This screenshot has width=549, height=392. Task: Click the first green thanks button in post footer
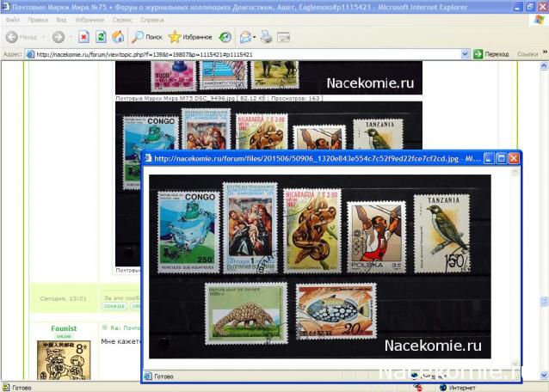(x=114, y=306)
